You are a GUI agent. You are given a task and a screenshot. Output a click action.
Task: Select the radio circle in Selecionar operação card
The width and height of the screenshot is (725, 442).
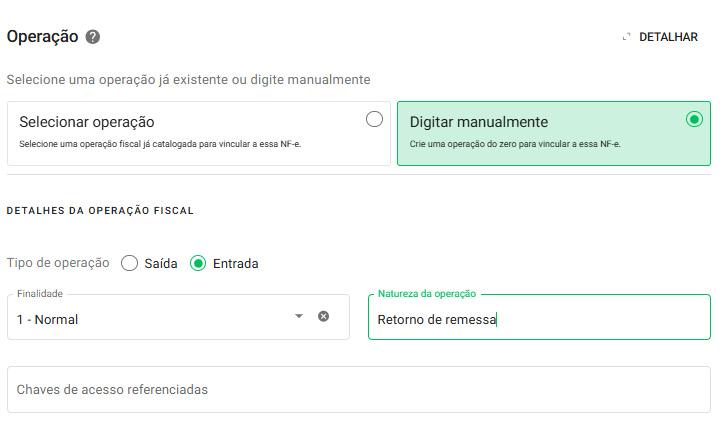pyautogui.click(x=374, y=119)
